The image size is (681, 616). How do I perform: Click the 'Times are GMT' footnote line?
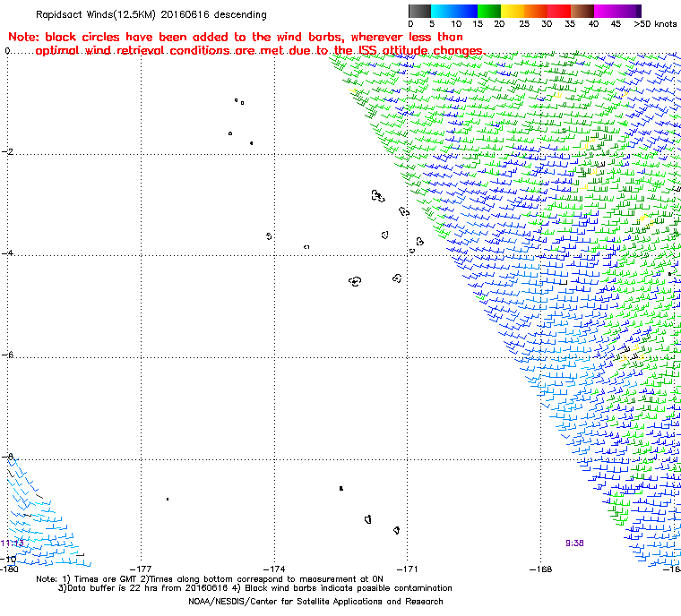click(210, 579)
